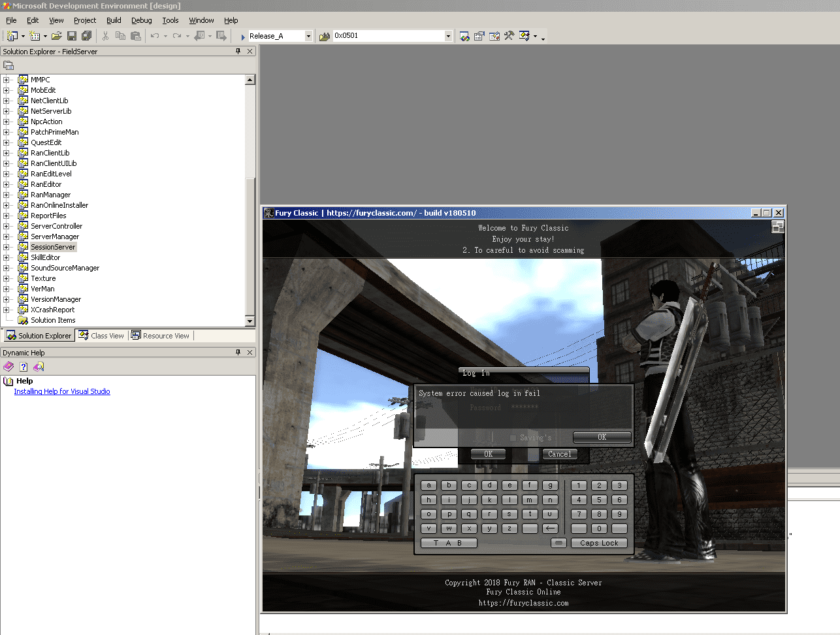Expand the SessionServer project node
This screenshot has height=635, width=840.
(x=7, y=247)
